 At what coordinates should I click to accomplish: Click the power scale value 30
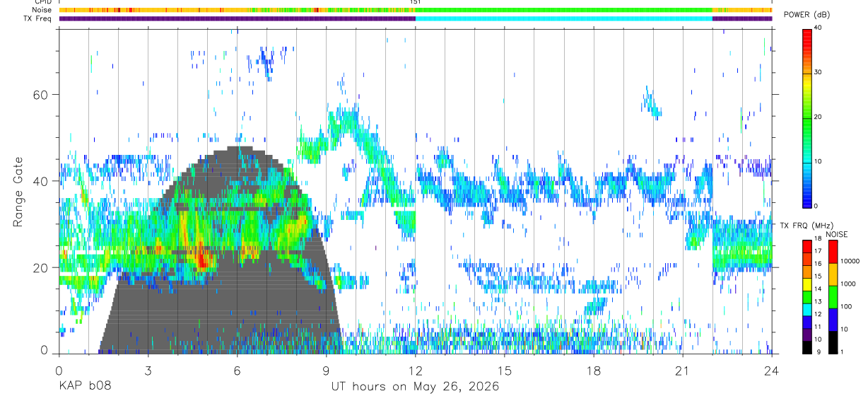[818, 73]
